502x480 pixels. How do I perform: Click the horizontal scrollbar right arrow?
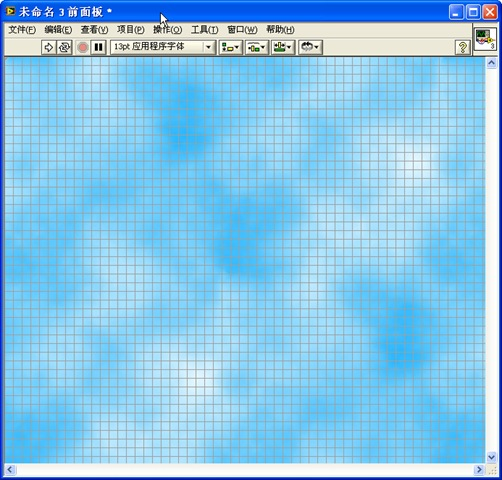click(x=479, y=470)
